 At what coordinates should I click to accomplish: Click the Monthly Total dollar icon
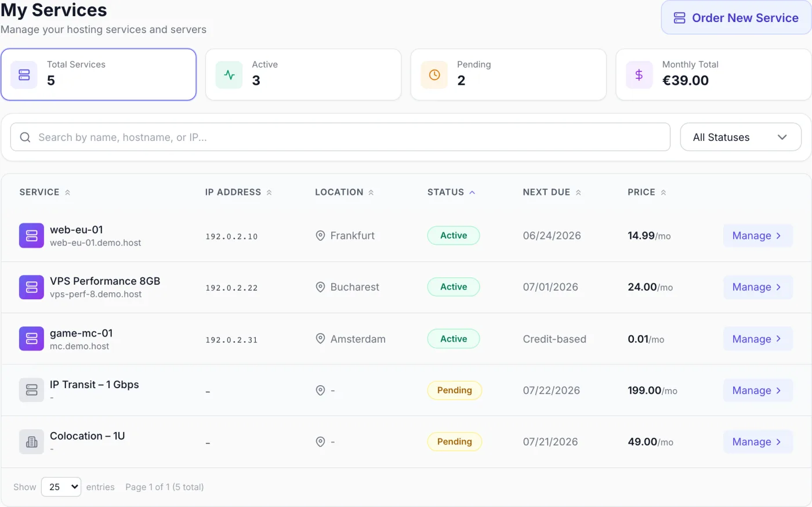tap(639, 75)
